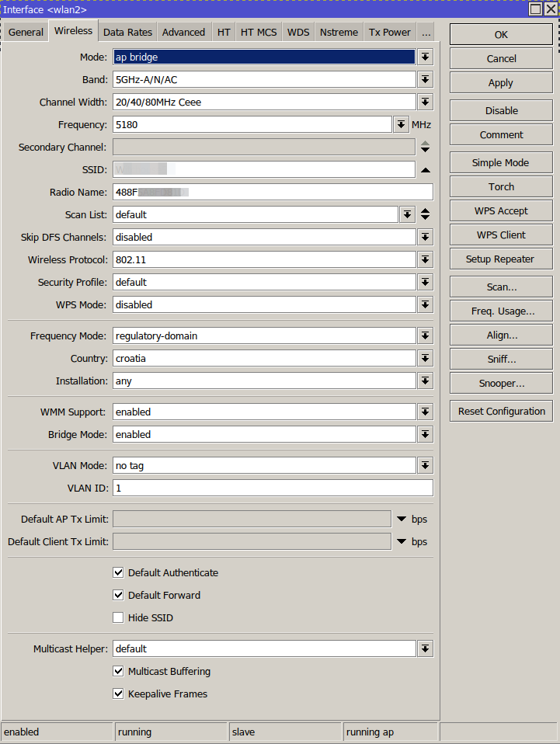
Task: Toggle Default Forward checkbox
Action: coord(118,595)
